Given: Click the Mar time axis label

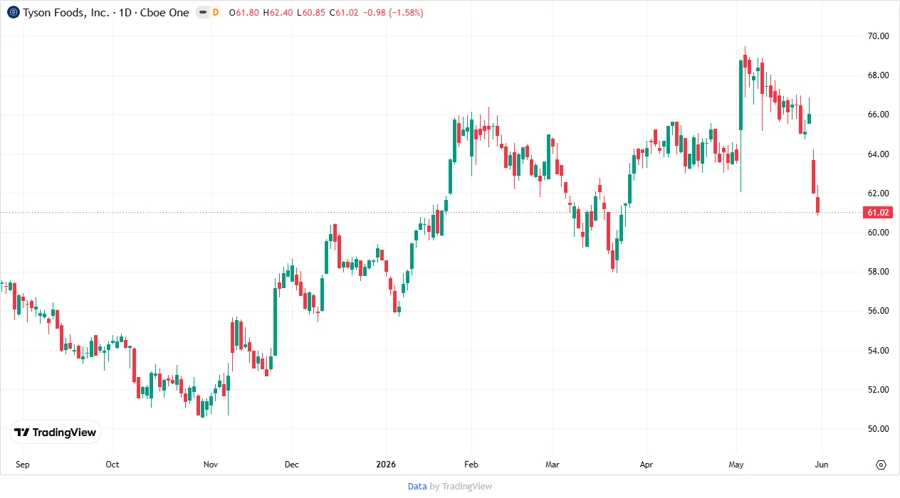Looking at the screenshot, I should coord(552,464).
